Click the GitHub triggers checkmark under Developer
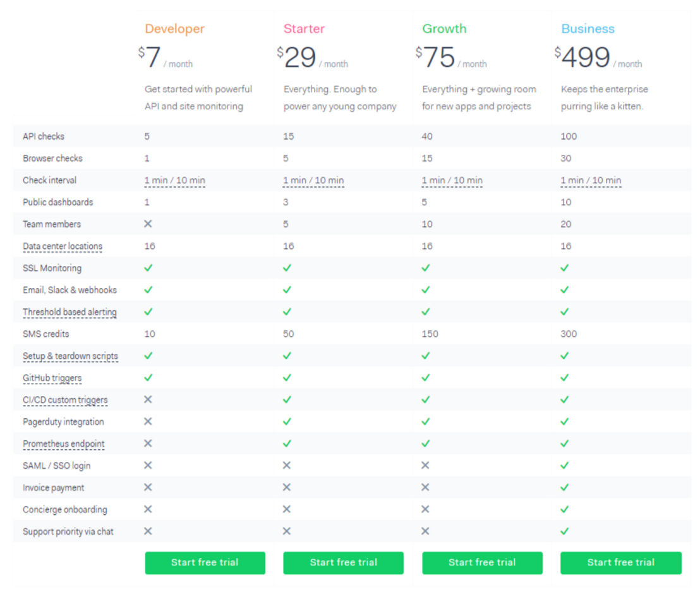 148,378
